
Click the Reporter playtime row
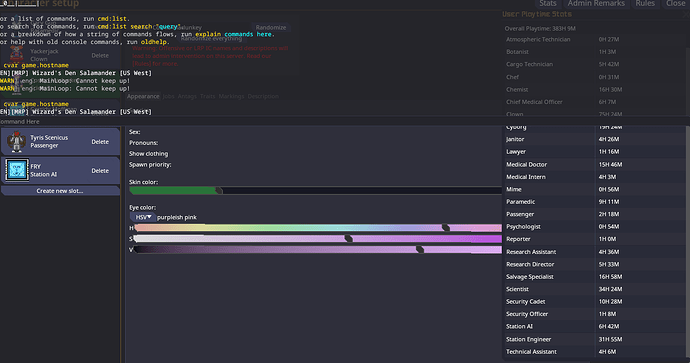tap(594, 239)
